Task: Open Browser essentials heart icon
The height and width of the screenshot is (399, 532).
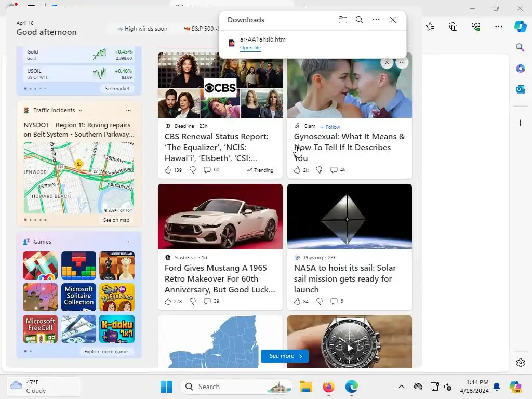Action: (x=476, y=26)
